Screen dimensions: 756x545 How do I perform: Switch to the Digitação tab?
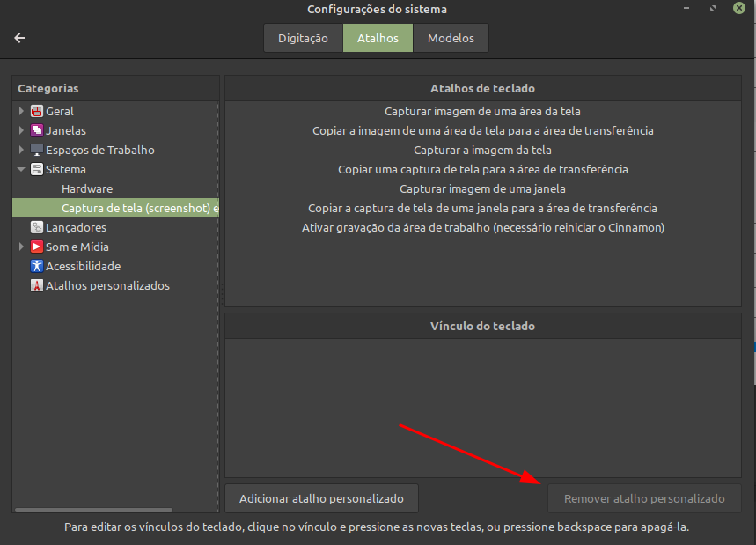tap(303, 38)
